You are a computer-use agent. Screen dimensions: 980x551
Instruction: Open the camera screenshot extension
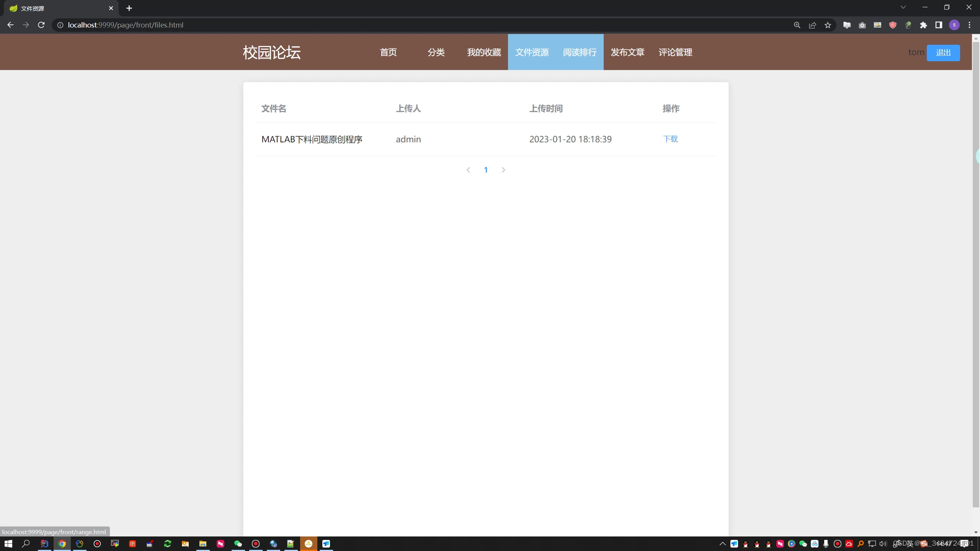(x=862, y=25)
